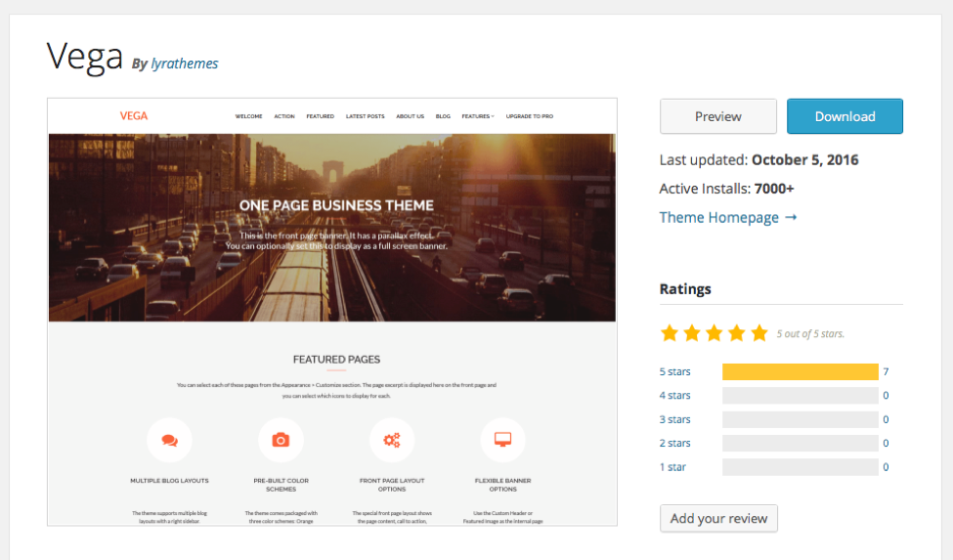
Task: Click the fifth gold star in ratings
Action: (x=759, y=333)
